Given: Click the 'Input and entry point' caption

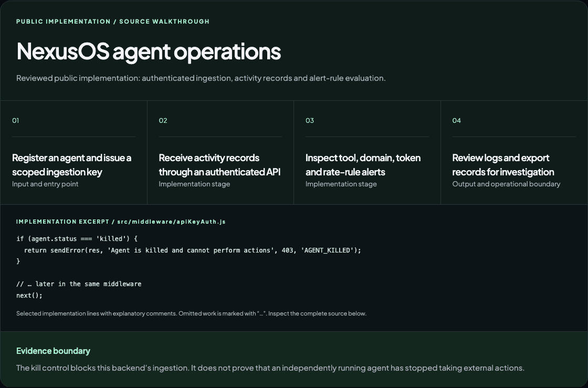Looking at the screenshot, I should click(45, 184).
